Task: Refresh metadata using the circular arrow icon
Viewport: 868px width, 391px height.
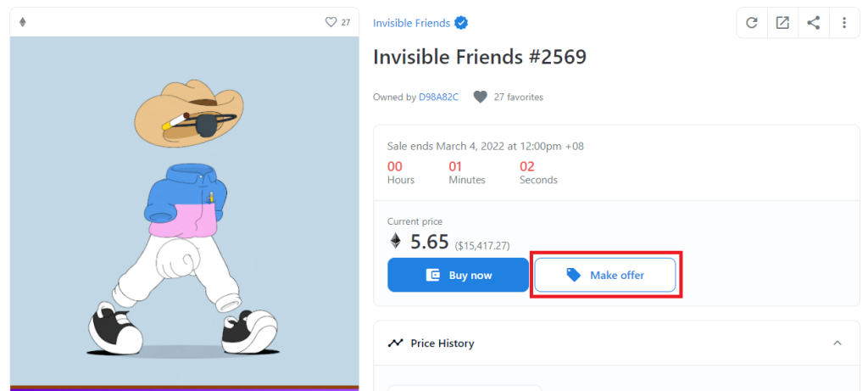Action: pos(752,23)
